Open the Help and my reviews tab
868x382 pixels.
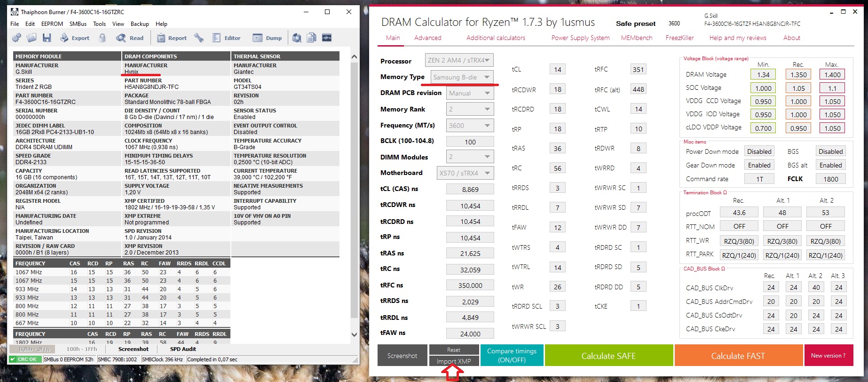tap(738, 38)
